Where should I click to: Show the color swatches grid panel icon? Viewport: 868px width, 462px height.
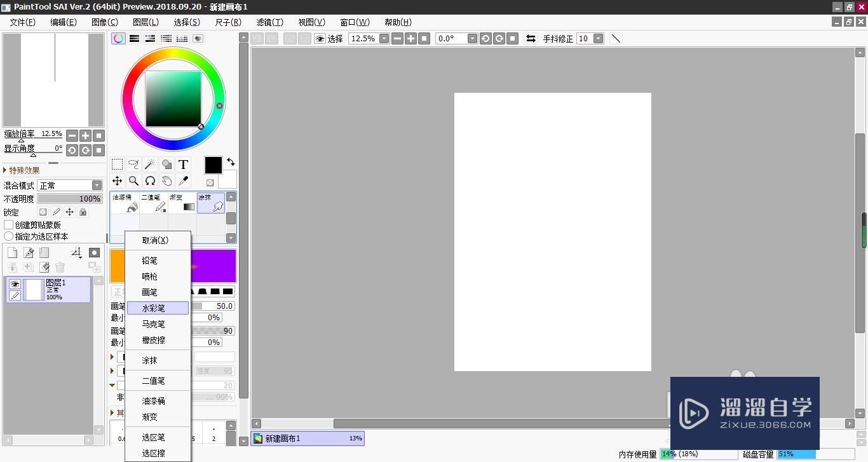[182, 38]
